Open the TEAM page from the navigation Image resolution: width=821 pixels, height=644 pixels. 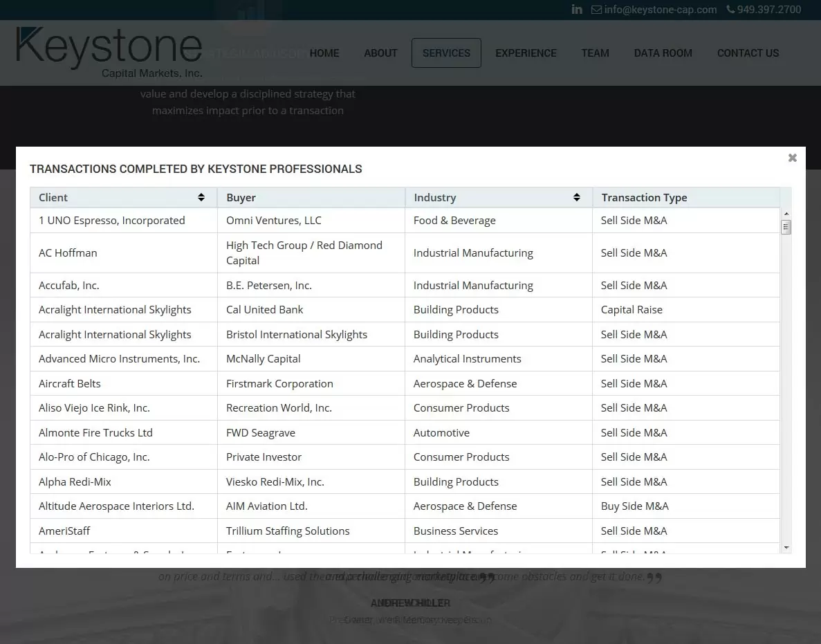point(595,53)
